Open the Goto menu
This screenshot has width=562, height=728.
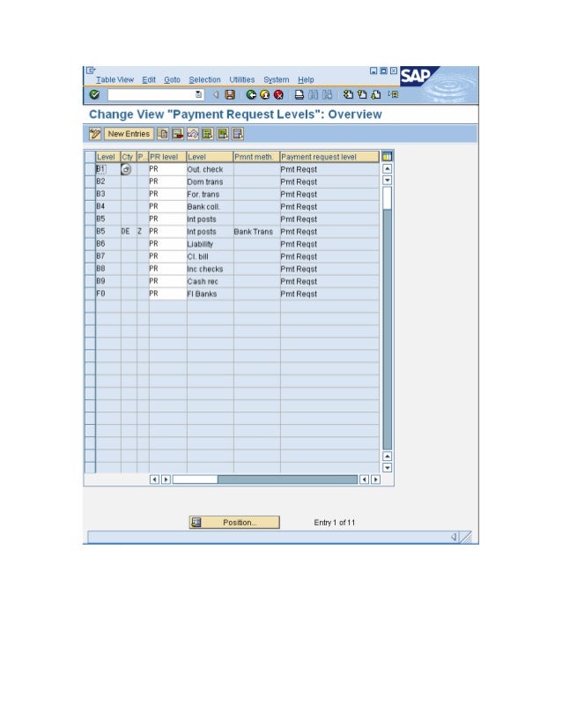pos(172,80)
